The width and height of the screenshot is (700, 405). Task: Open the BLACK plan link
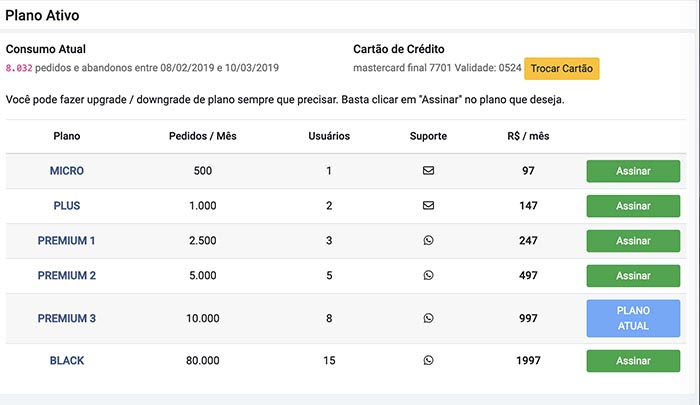[67, 360]
